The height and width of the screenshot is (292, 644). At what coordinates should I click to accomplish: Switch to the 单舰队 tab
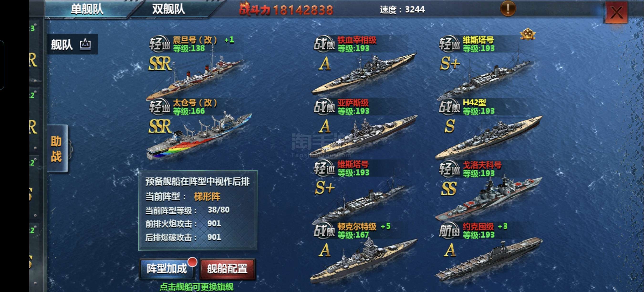[x=87, y=9]
